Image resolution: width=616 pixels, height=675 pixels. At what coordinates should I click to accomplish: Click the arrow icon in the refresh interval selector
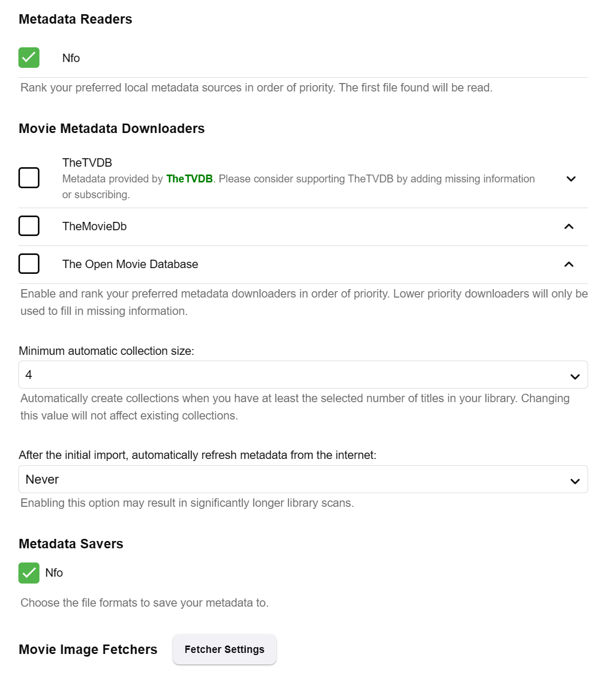coord(574,480)
